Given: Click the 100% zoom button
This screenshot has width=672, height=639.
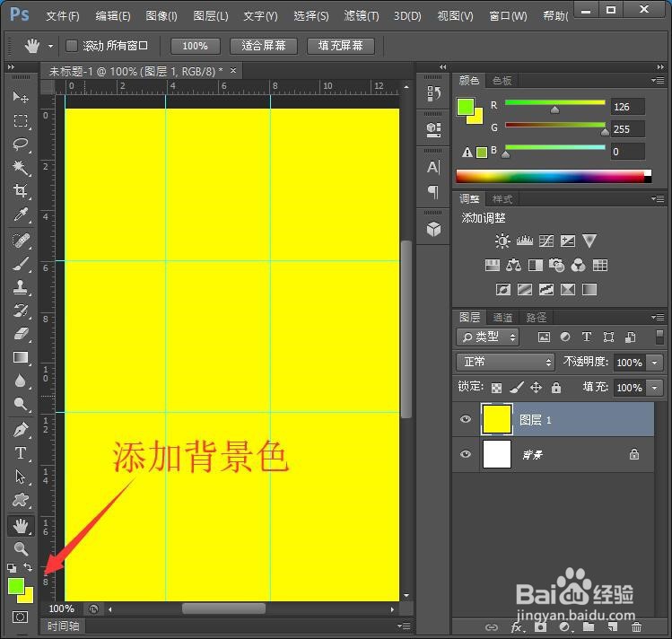Looking at the screenshot, I should click(x=196, y=46).
